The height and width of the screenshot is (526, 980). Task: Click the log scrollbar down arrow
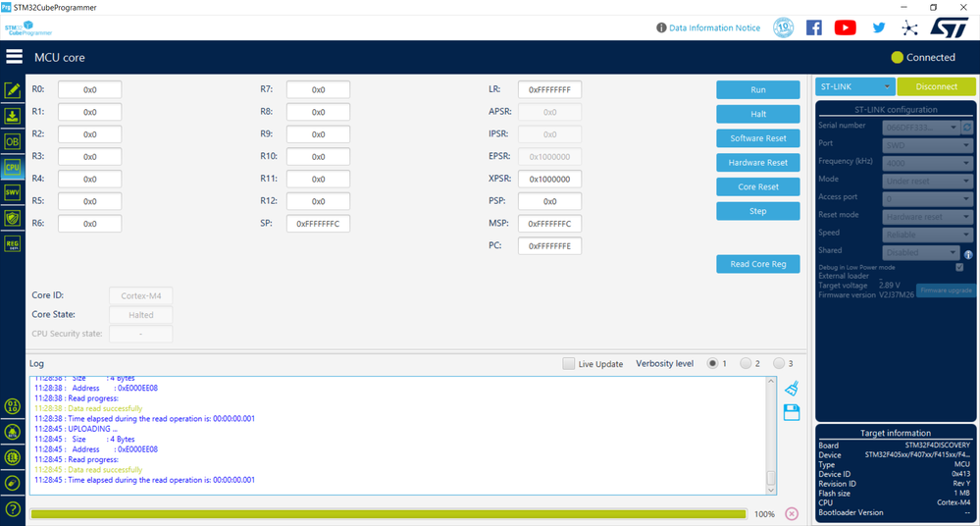771,491
